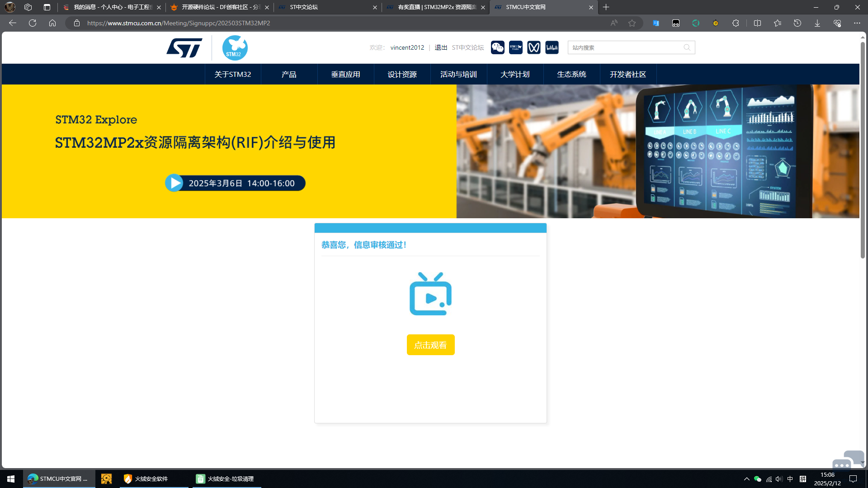
Task: Click the STM32 butterfly logo
Action: [235, 48]
